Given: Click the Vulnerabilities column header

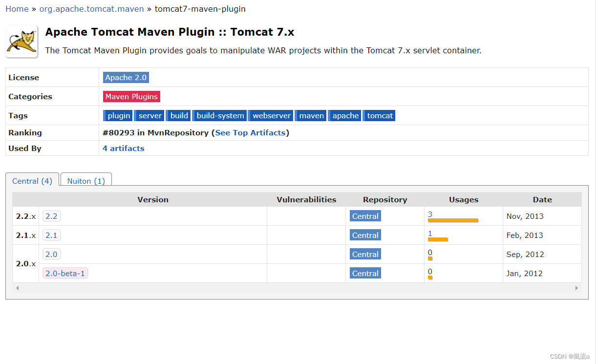Looking at the screenshot, I should 306,199.
